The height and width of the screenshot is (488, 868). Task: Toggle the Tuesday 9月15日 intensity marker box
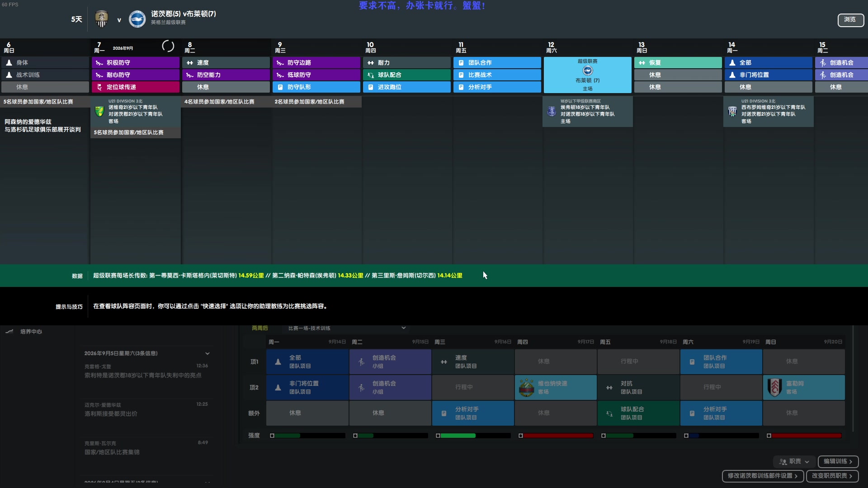pyautogui.click(x=355, y=436)
